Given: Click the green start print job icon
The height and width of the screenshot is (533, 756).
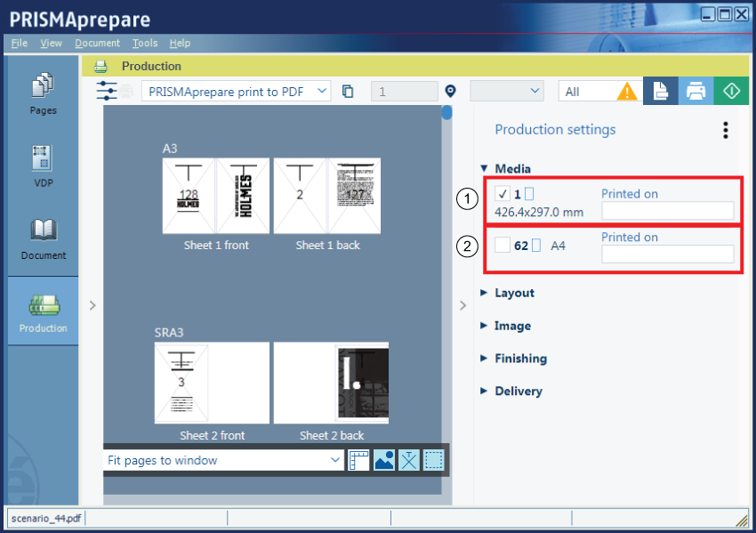Looking at the screenshot, I should pos(730,91).
